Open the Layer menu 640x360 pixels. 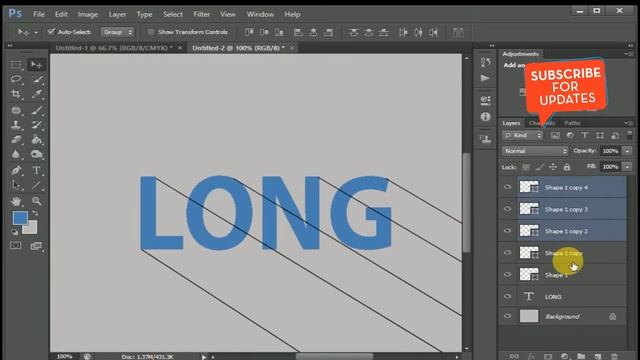(117, 14)
